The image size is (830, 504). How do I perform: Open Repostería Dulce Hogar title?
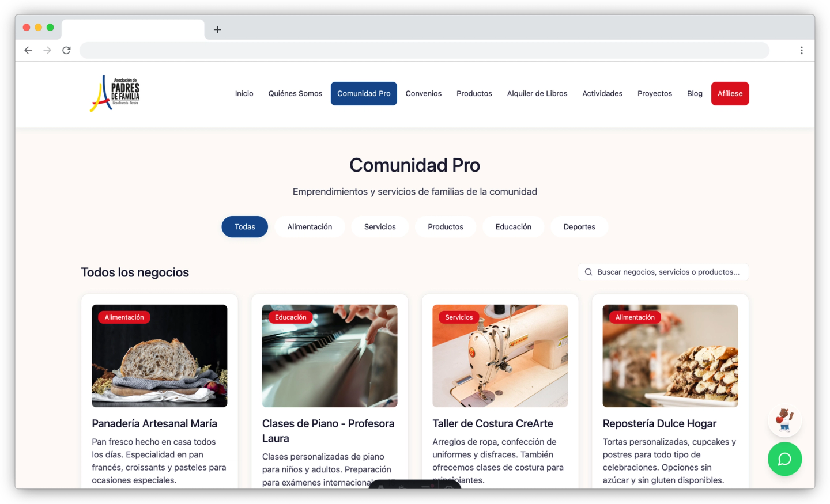659,423
